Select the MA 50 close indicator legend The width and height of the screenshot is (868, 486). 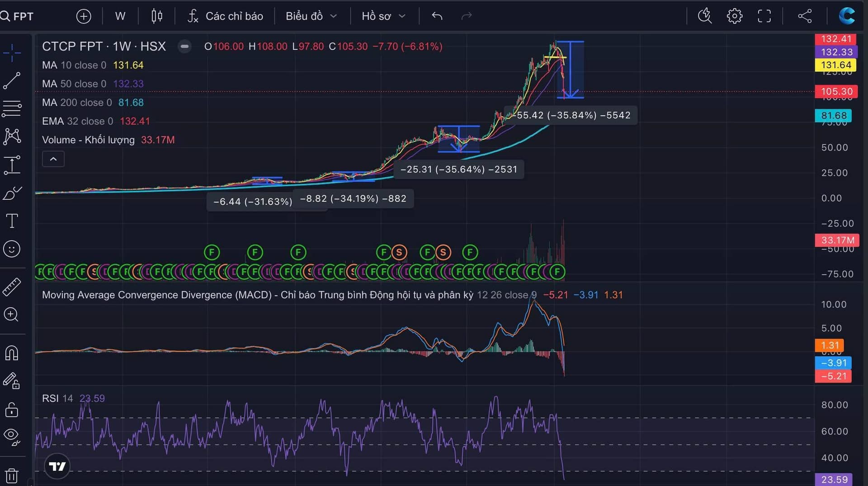[93, 84]
